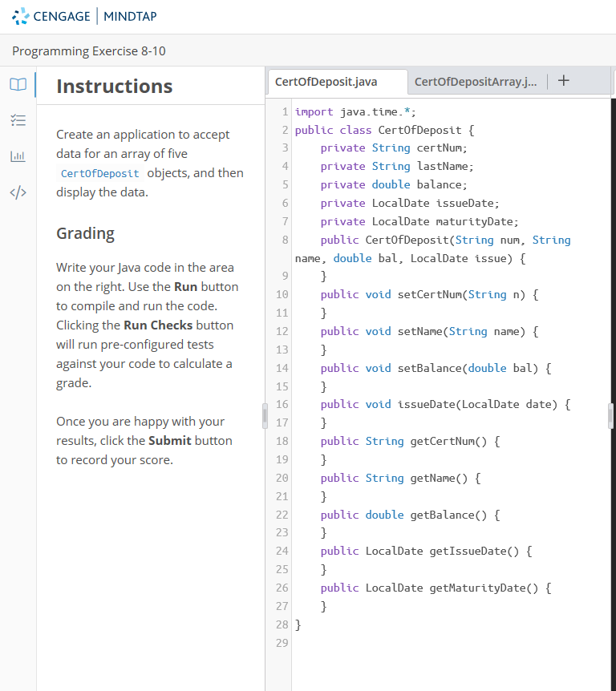
Task: Click the bold 'Run Checks' text in instructions
Action: coord(158,325)
